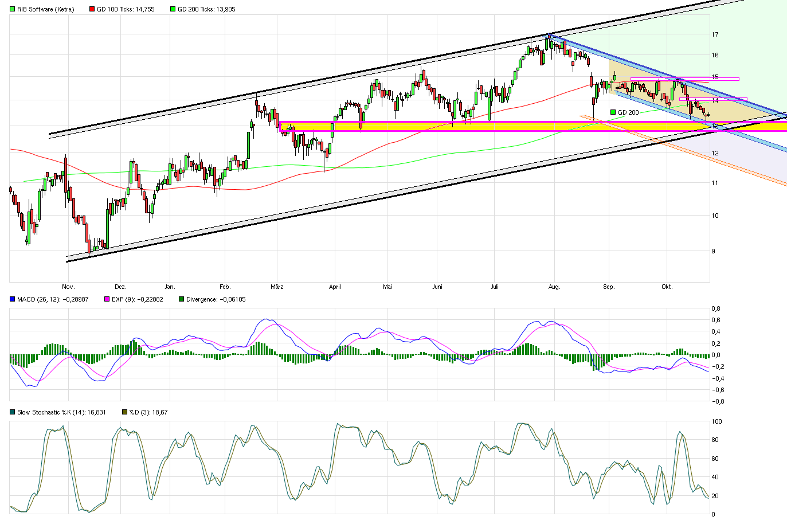Select the 'GD 100 Ticks: 14,755' label
This screenshot has height=532, width=787.
126,9
